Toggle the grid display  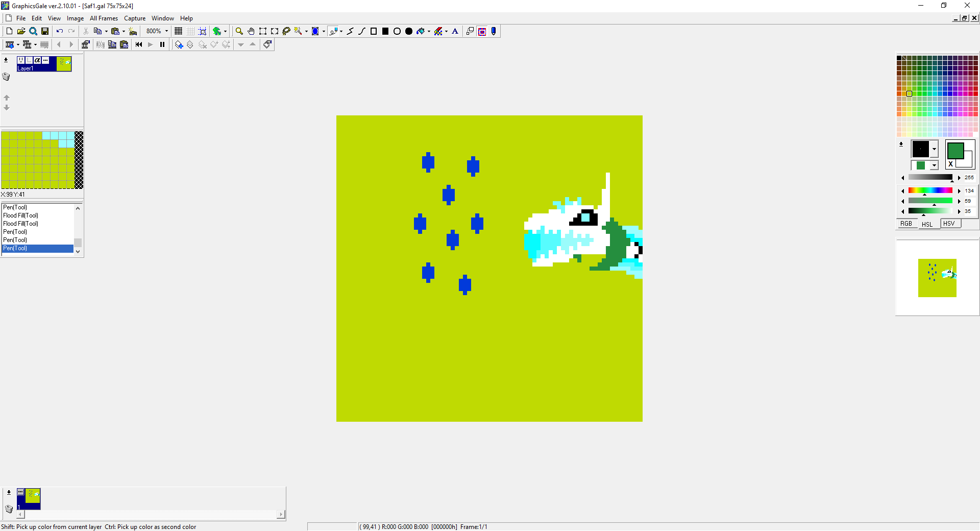pyautogui.click(x=179, y=31)
